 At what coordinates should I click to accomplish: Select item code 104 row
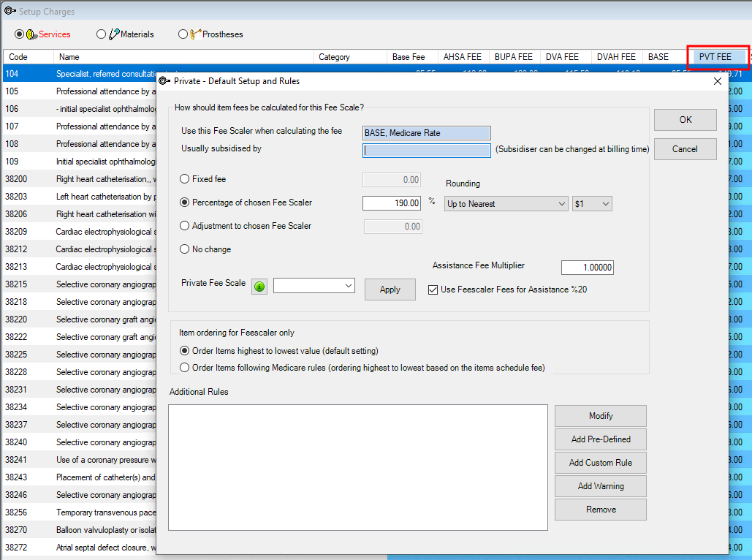(x=80, y=73)
